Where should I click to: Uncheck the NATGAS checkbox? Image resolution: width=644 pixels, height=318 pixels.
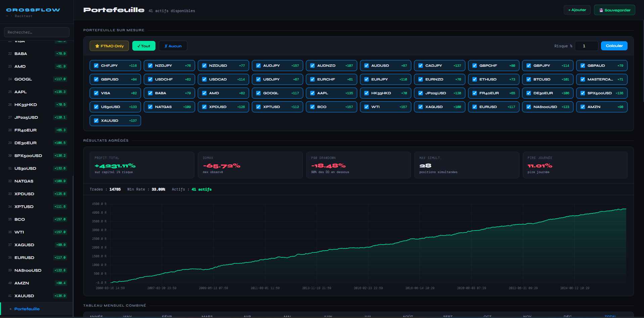tap(150, 107)
